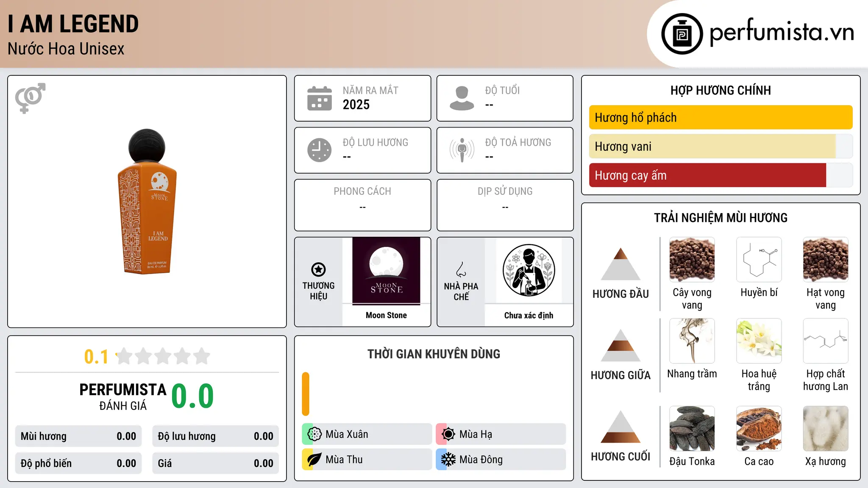The width and height of the screenshot is (868, 488).
Task: Click the HỢP HƯƠNG CHÍNH heading
Action: click(x=721, y=90)
